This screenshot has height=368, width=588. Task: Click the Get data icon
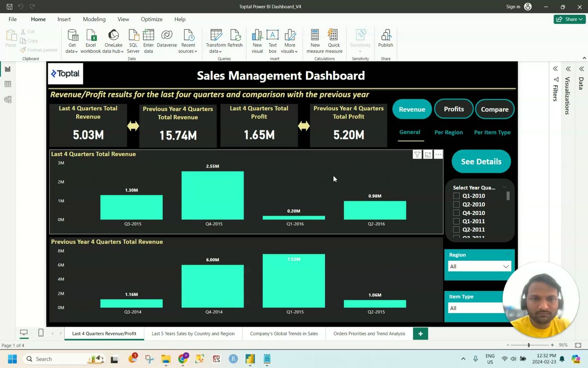pos(72,36)
